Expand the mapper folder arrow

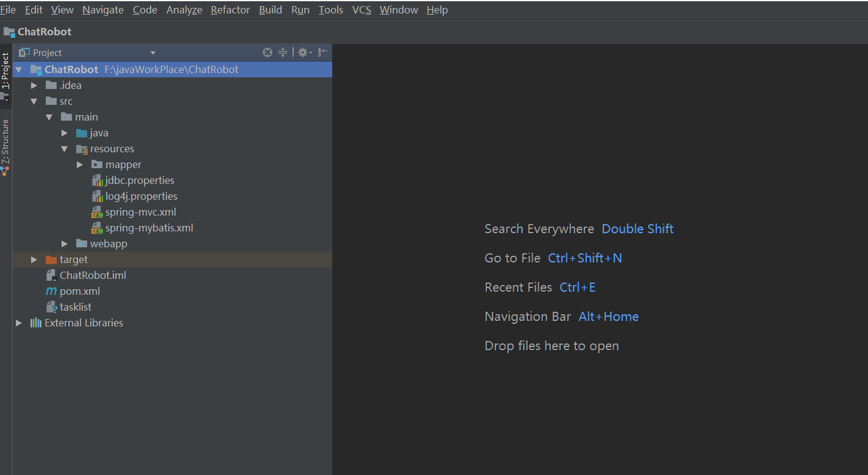click(80, 164)
